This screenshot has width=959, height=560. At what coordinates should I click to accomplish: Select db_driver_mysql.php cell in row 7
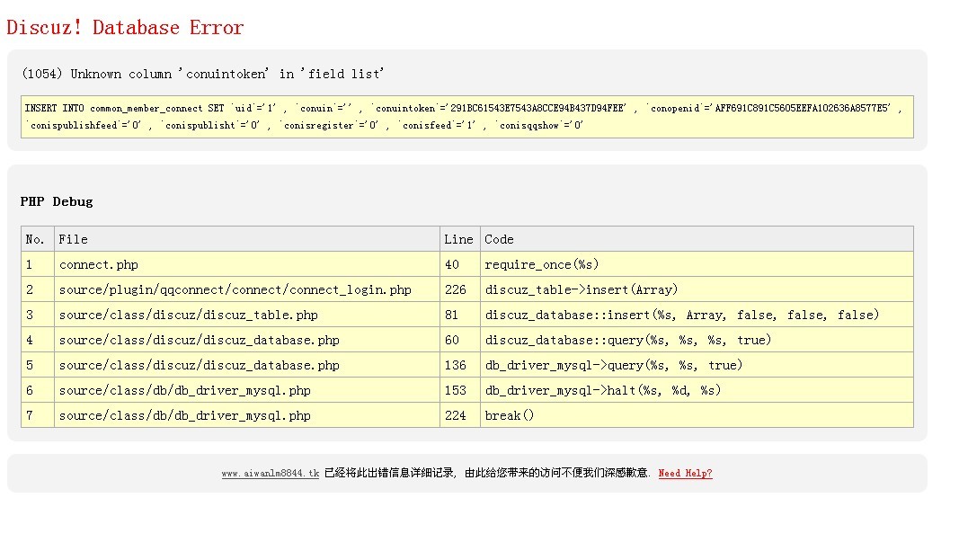(247, 415)
